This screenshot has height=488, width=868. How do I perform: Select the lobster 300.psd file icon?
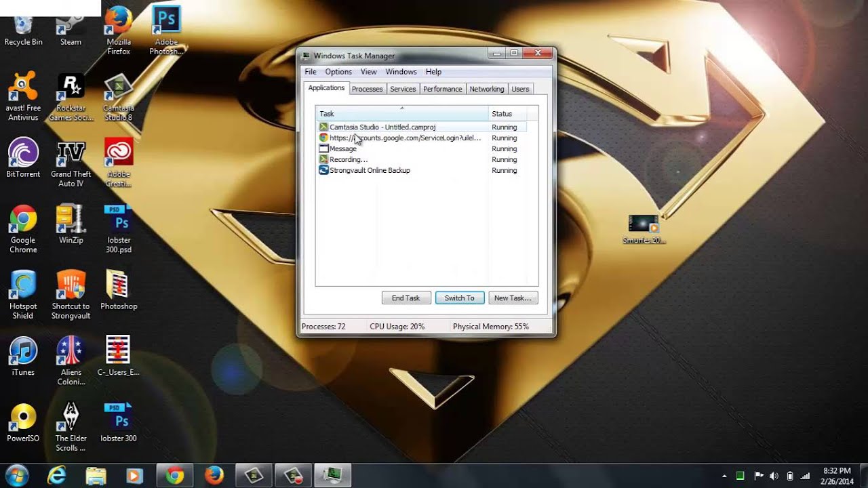119,229
